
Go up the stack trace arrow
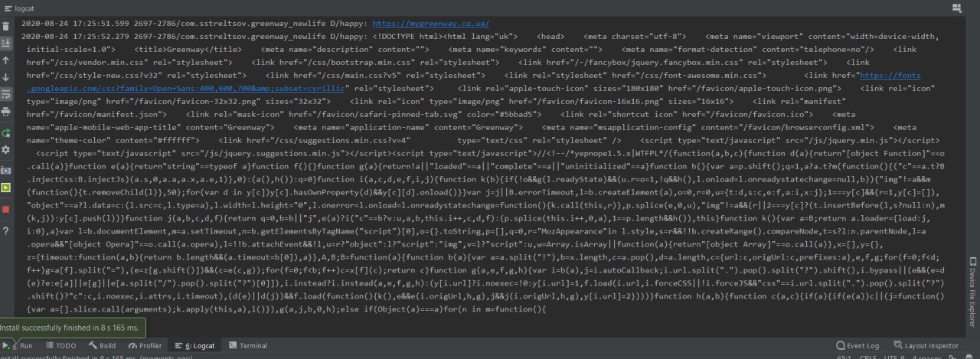[x=6, y=60]
